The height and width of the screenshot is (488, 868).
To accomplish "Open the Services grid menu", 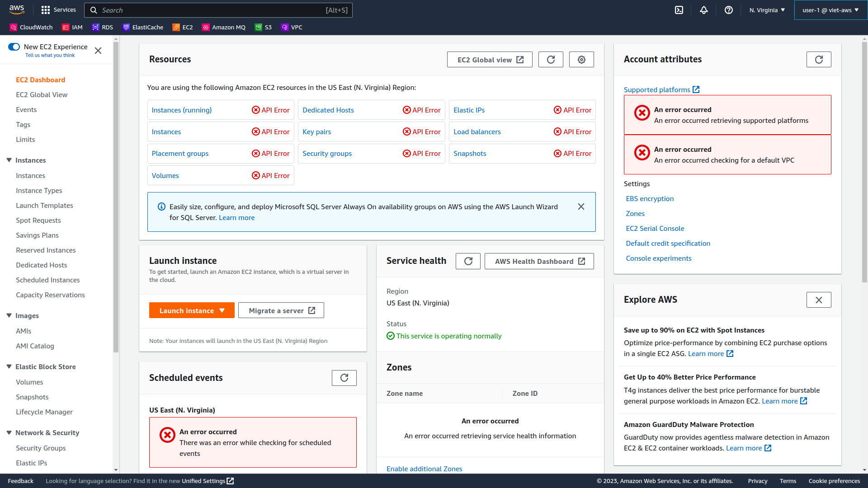I will (x=58, y=10).
